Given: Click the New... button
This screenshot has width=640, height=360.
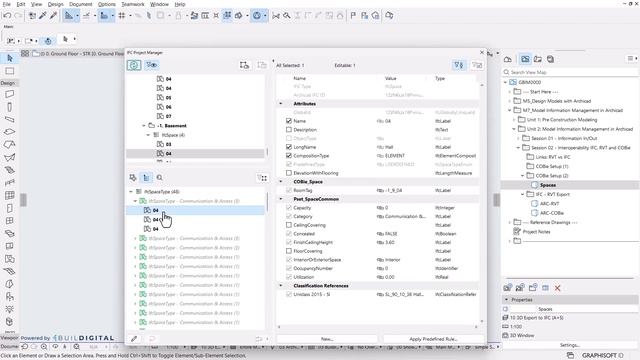Looking at the screenshot, I should tap(327, 339).
